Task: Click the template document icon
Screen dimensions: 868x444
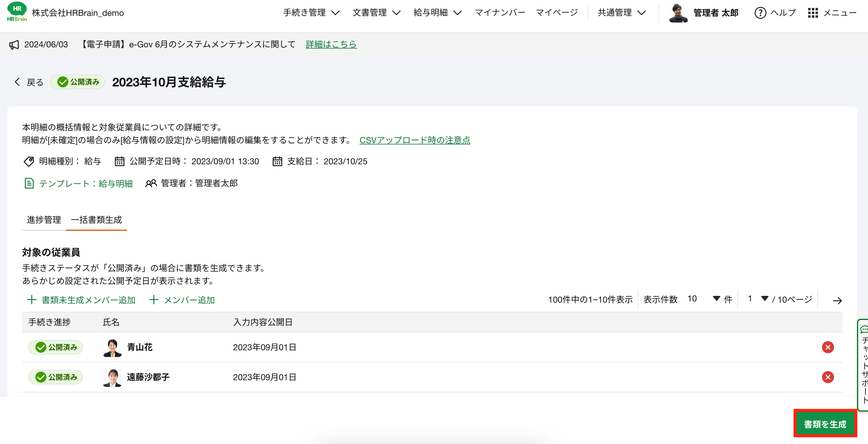Action: pos(29,184)
